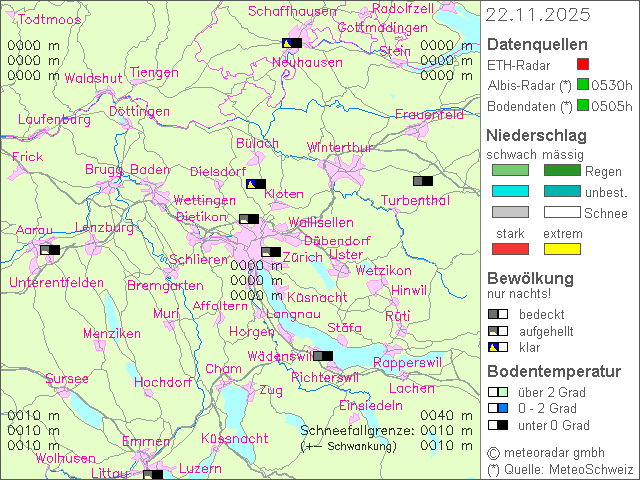Click the weather station icon at Neuhausen
The width and height of the screenshot is (640, 480).
292,43
